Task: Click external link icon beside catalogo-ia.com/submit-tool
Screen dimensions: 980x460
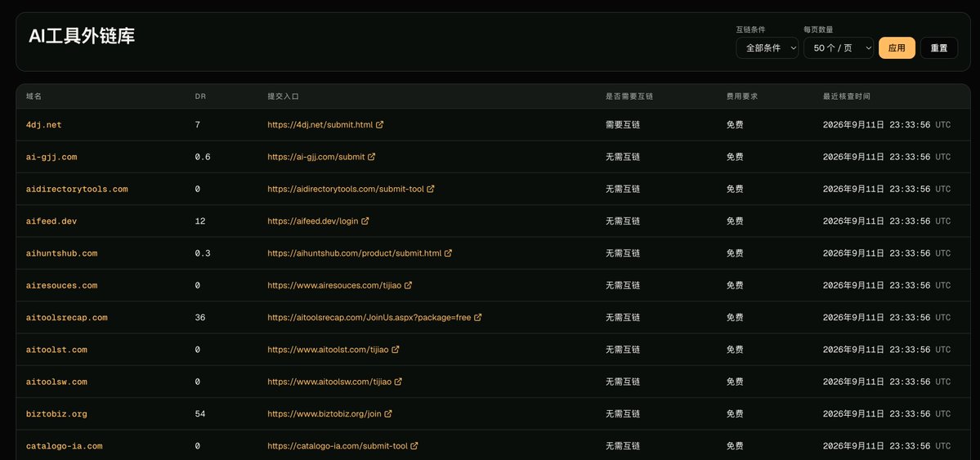Action: tap(414, 445)
